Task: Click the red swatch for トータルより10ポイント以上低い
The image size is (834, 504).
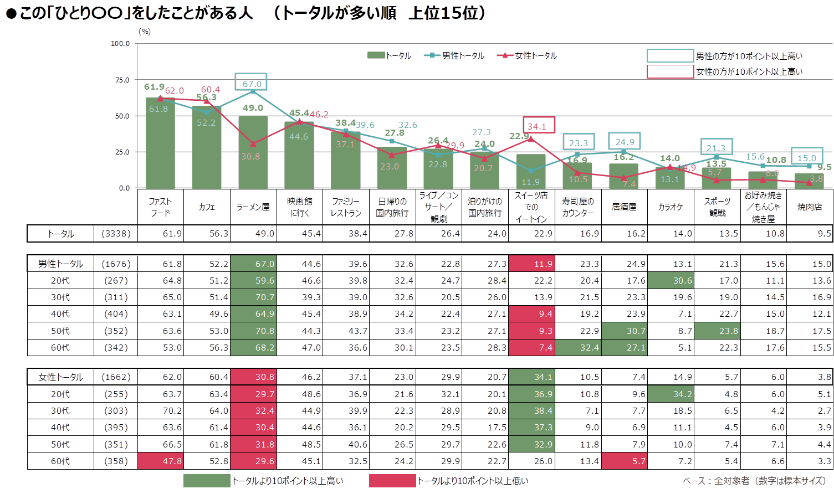Action: tap(392, 481)
